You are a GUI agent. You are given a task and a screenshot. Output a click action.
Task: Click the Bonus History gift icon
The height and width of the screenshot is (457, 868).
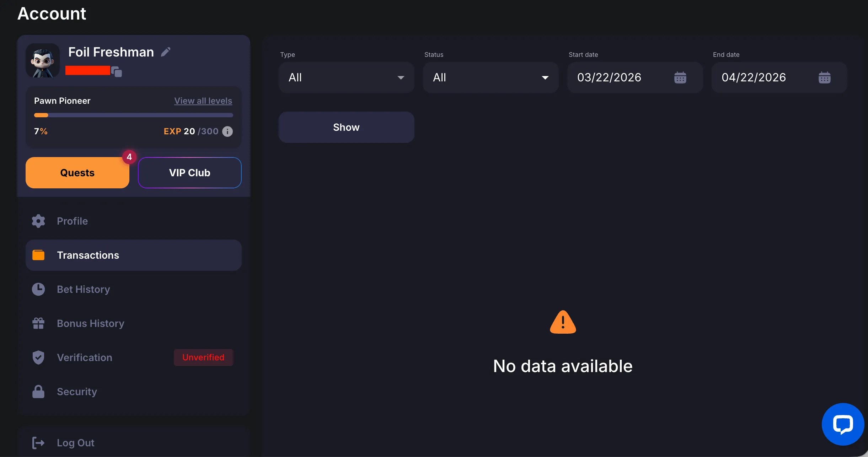(x=38, y=323)
